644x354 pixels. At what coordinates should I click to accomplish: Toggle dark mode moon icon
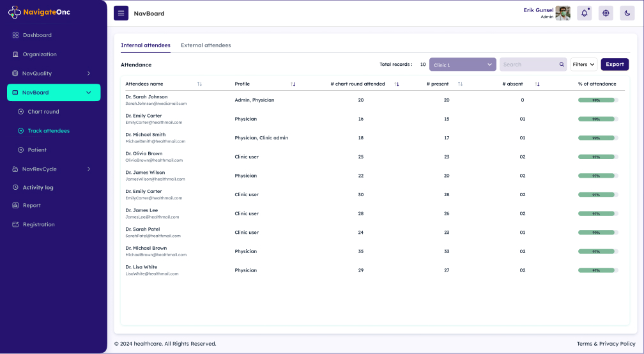627,13
